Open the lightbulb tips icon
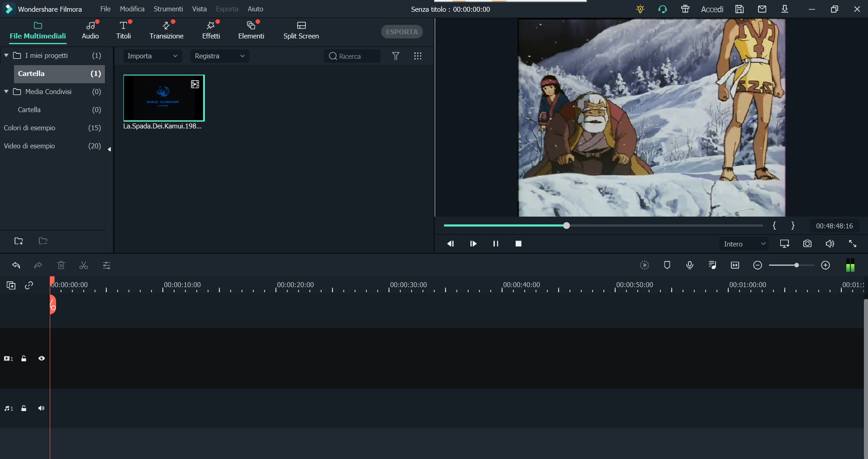 pyautogui.click(x=640, y=9)
